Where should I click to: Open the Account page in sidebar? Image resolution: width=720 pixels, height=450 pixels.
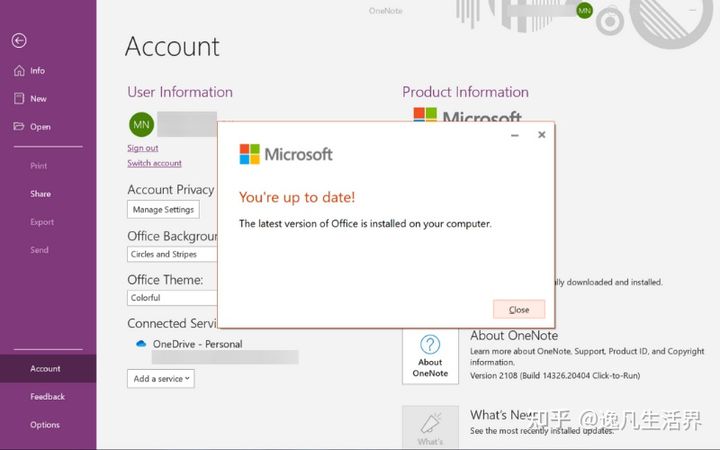pyautogui.click(x=48, y=369)
